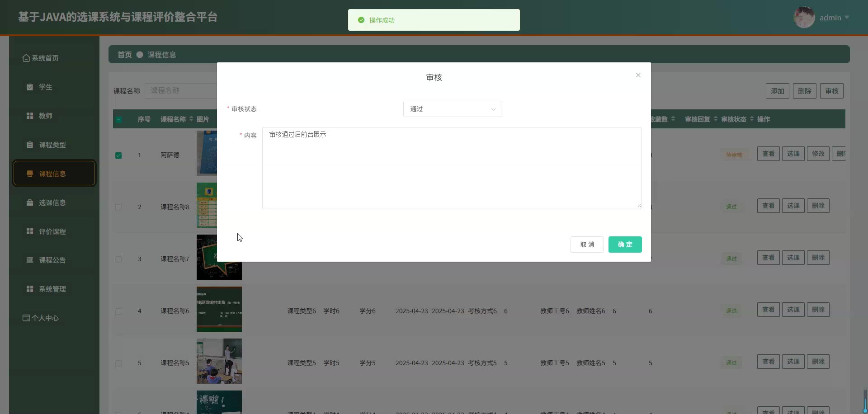The width and height of the screenshot is (868, 414).
Task: Sort table by 审核状态 column arrows
Action: pyautogui.click(x=752, y=119)
